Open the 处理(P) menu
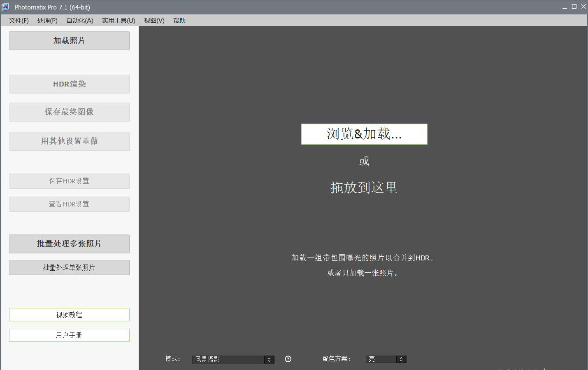Viewport: 588px width, 370px height. coord(47,21)
